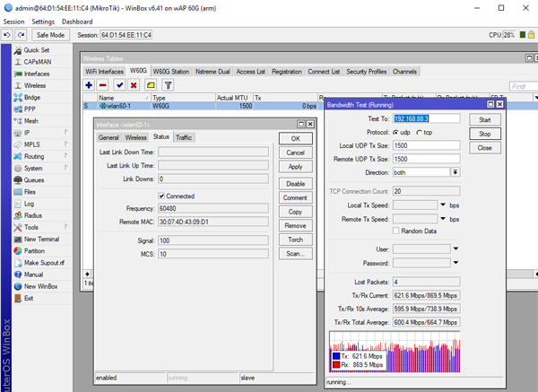Open Mesh menu in sidebar
Screen dimensions: 538x392
[30, 121]
